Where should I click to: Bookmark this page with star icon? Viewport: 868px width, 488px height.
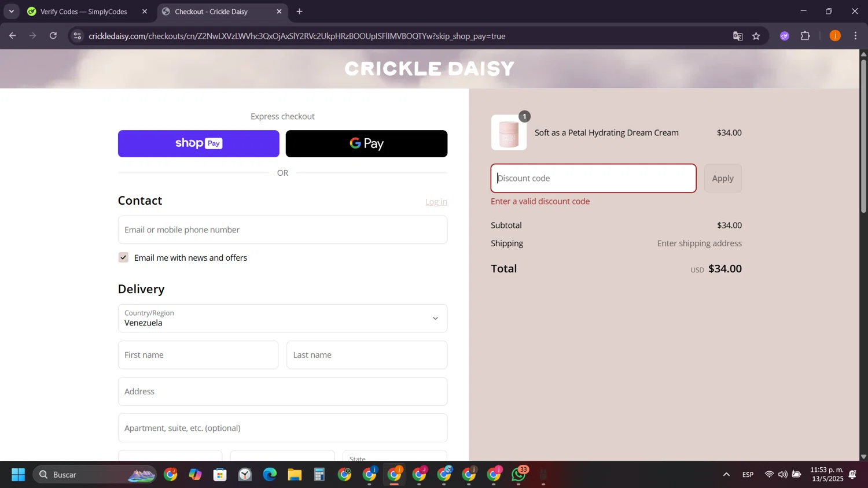coord(756,36)
